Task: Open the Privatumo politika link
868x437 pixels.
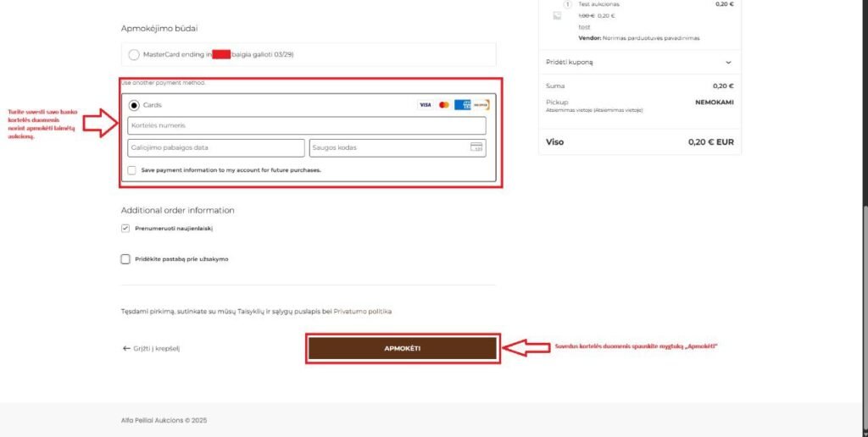Action: click(x=363, y=312)
